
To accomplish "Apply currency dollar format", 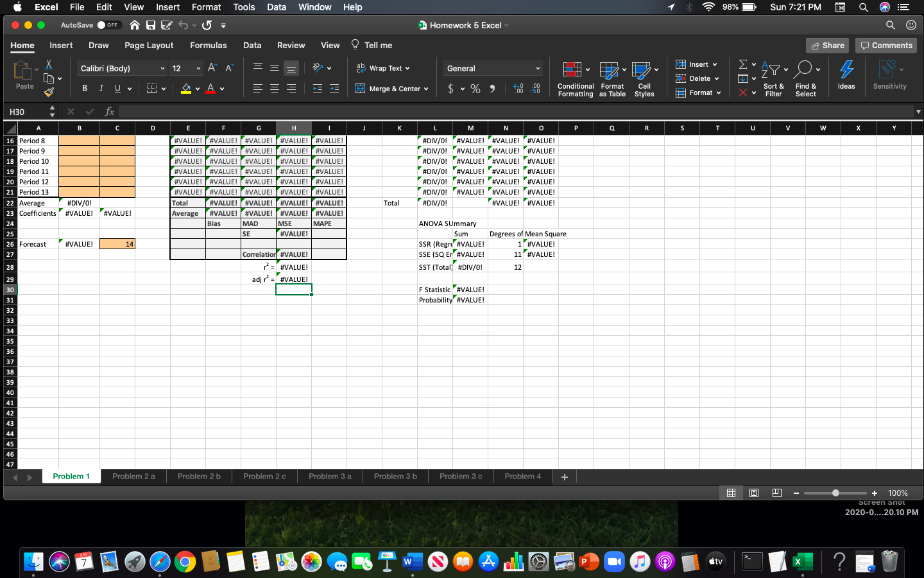I will coord(450,89).
